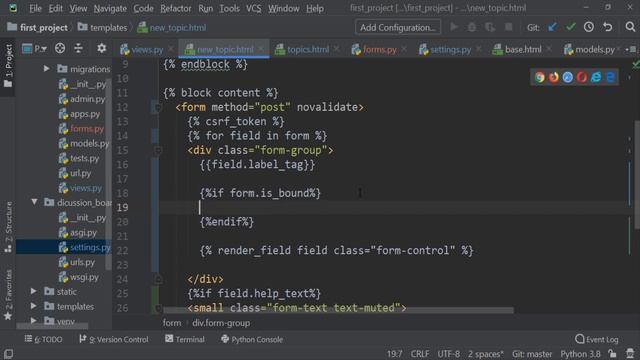Screen dimensions: 640x360
Task: Open the Event Log
Action: click(597, 339)
